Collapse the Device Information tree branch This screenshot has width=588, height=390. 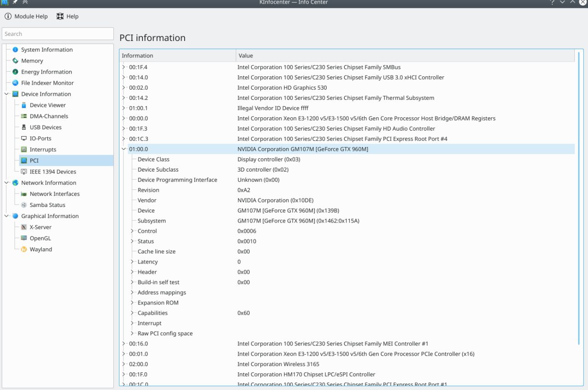(7, 94)
